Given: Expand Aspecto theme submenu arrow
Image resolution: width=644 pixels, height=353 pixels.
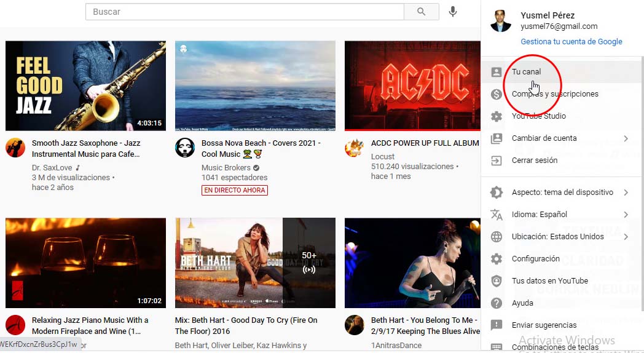Looking at the screenshot, I should pos(626,192).
